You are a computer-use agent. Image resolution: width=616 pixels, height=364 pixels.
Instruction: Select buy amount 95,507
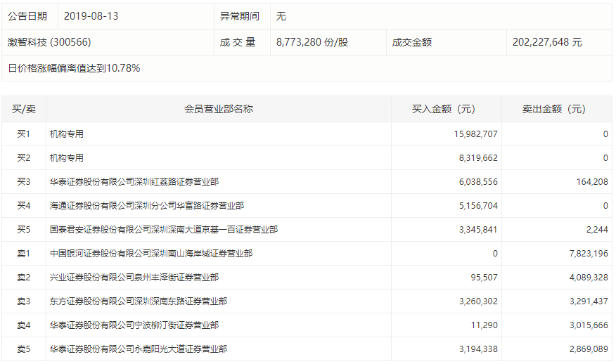click(x=484, y=278)
